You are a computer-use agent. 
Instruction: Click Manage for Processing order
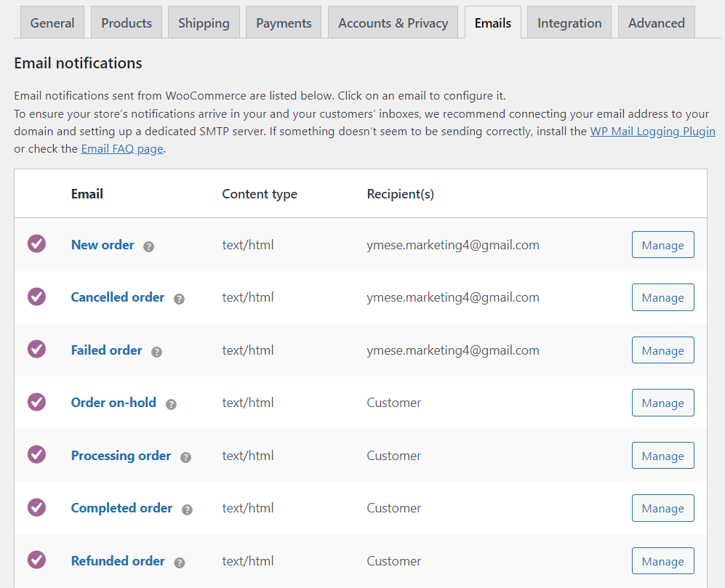coord(663,455)
